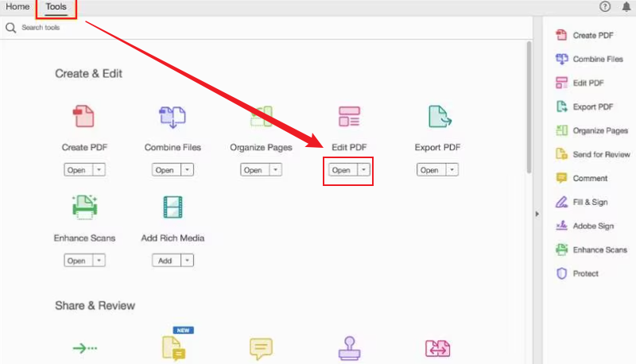Image resolution: width=636 pixels, height=364 pixels.
Task: Select Send for Review in the right sidebar
Action: pyautogui.click(x=592, y=154)
